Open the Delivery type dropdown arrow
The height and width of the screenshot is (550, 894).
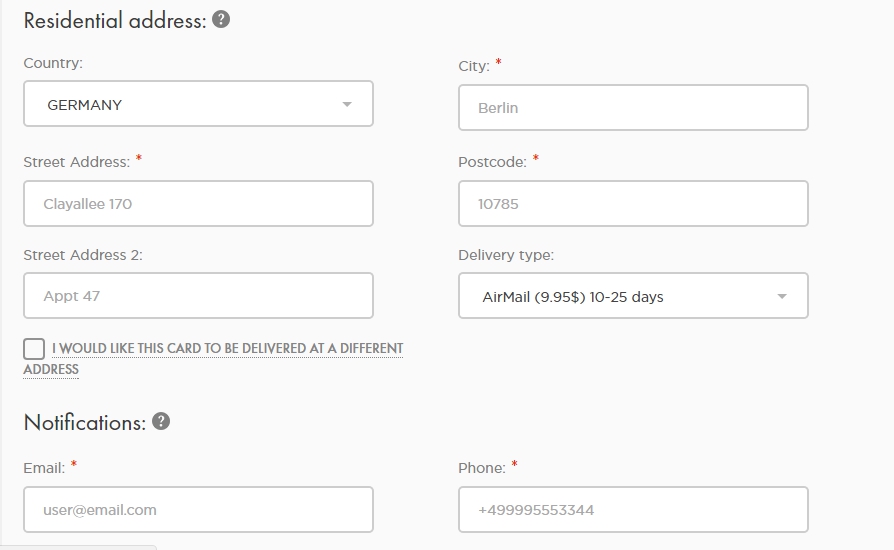click(x=782, y=296)
